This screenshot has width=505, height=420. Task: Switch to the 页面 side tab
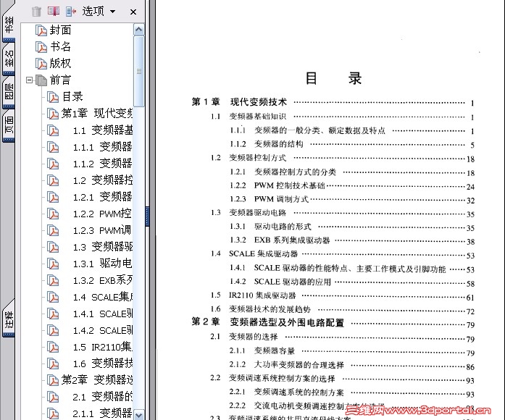pos(9,125)
